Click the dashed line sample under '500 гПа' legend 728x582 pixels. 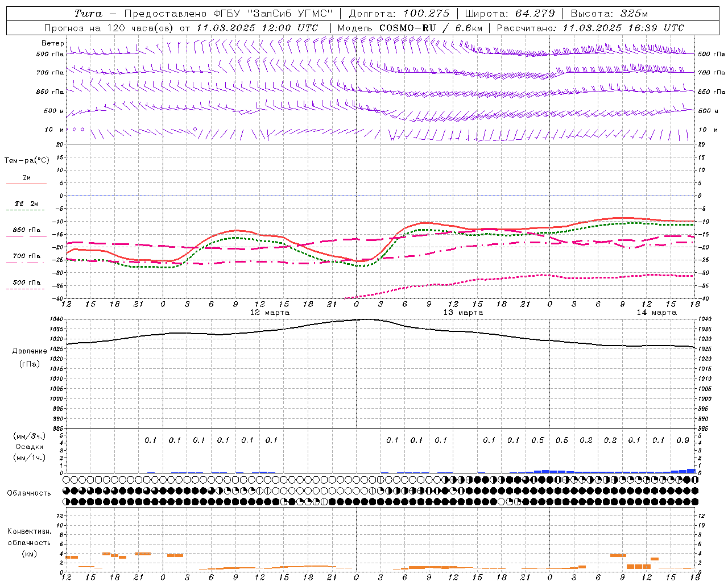click(26, 289)
